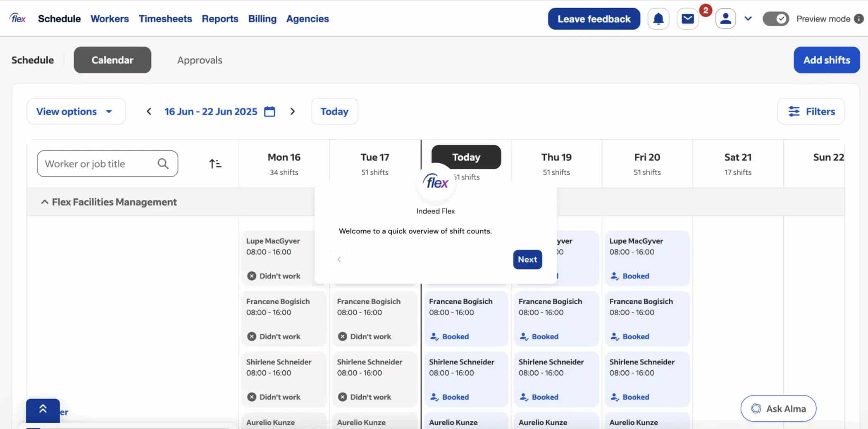Toggle the Preview mode switch
The height and width of the screenshot is (429, 868).
tap(775, 19)
